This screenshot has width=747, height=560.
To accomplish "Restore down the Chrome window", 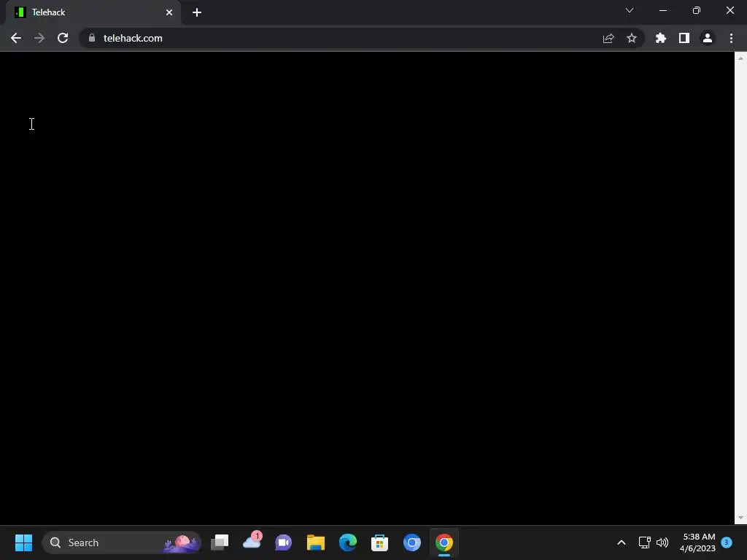I will (697, 10).
